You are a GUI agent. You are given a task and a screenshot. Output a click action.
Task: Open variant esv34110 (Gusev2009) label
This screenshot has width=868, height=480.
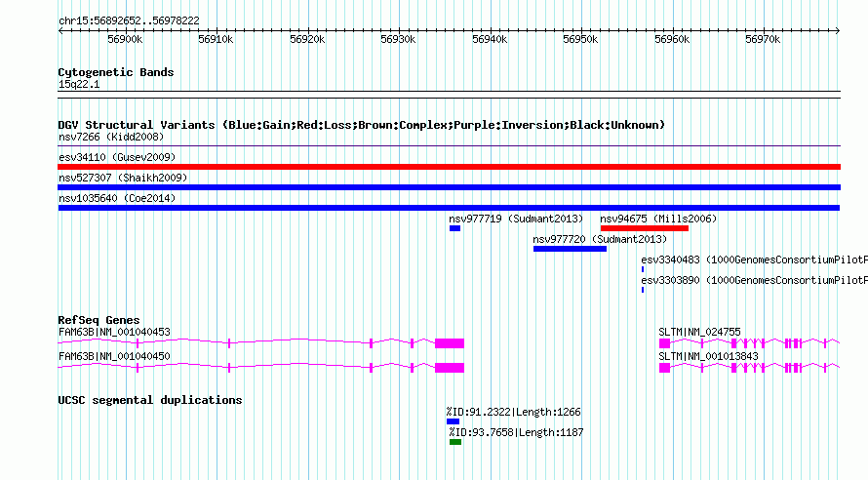(117, 157)
